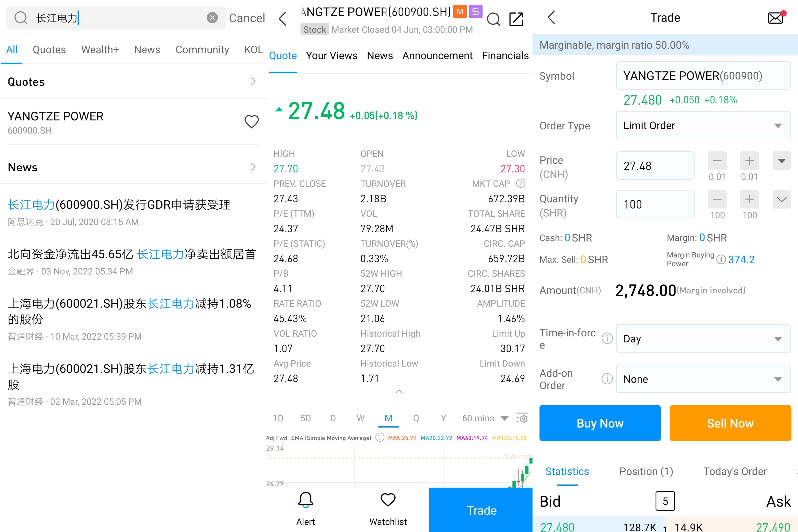Viewport: 798px width, 532px height.
Task: Increase price by 0.01 with plus button
Action: click(750, 161)
